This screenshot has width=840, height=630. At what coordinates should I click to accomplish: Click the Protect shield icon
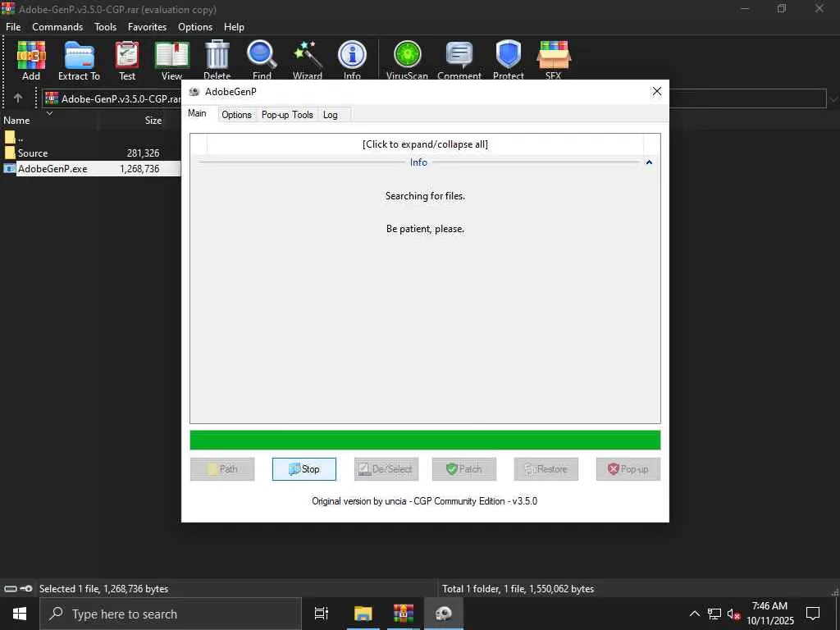coord(509,60)
